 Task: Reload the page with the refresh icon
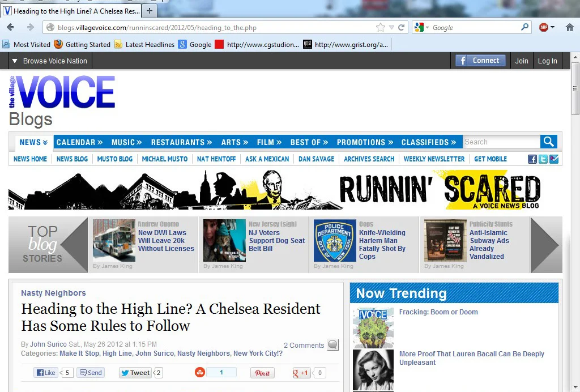(401, 27)
